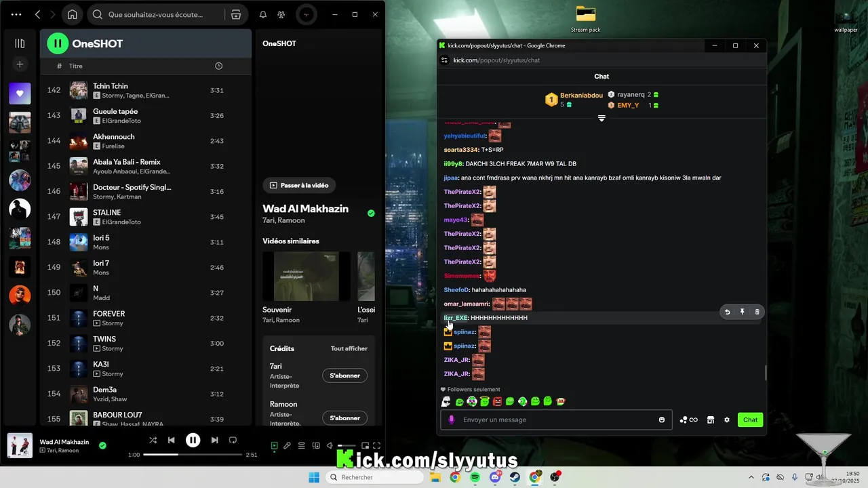Viewport: 868px width, 488px height.
Task: Open top gifter Berkaniabdou
Action: tap(581, 96)
